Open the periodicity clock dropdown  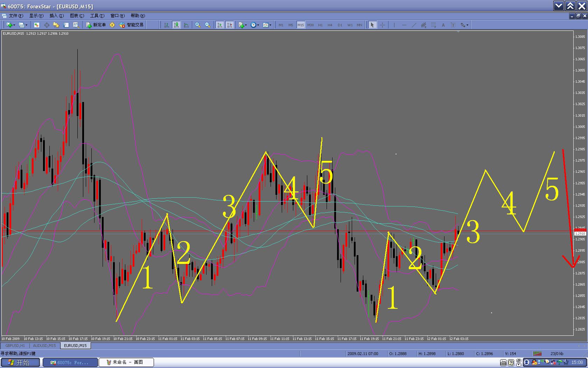(x=255, y=25)
